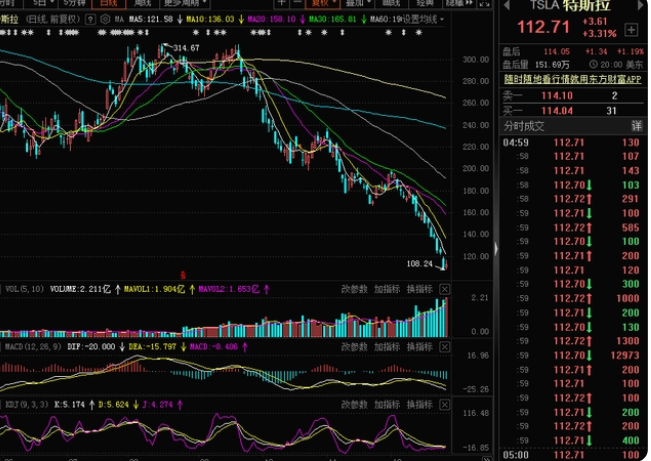
Task: Open the chart help question-mark icon
Action: click(x=90, y=19)
